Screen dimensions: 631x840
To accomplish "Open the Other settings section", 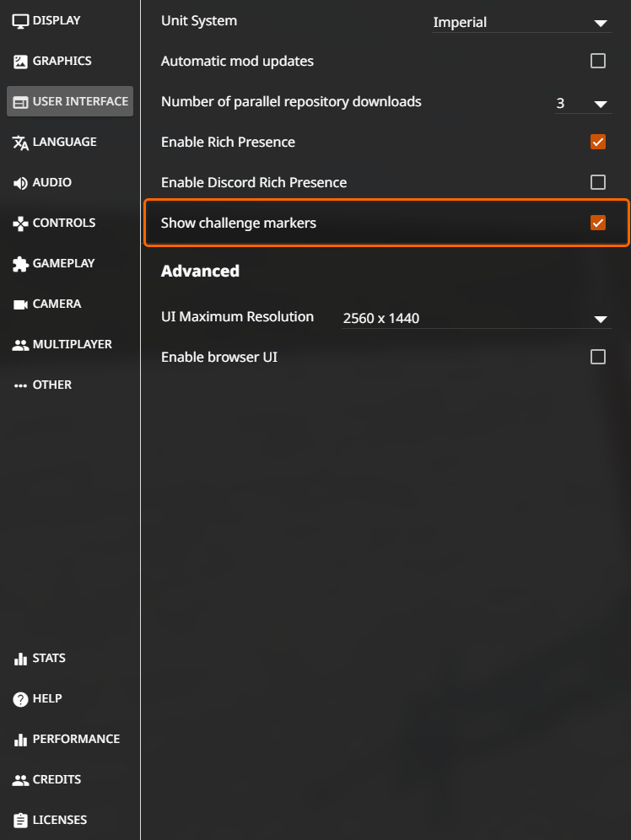I will [42, 385].
